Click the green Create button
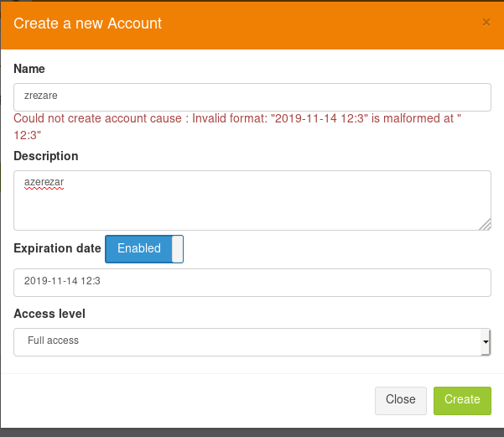 pos(462,401)
